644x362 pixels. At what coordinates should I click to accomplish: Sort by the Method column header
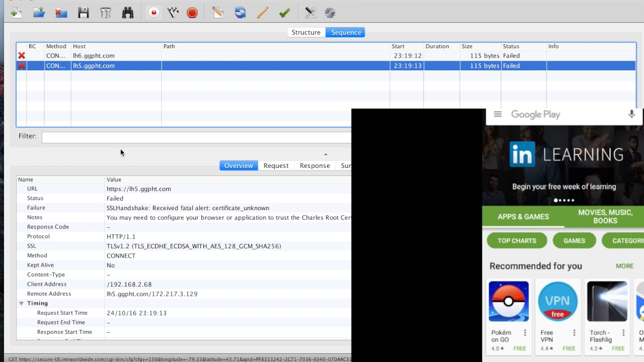click(57, 46)
